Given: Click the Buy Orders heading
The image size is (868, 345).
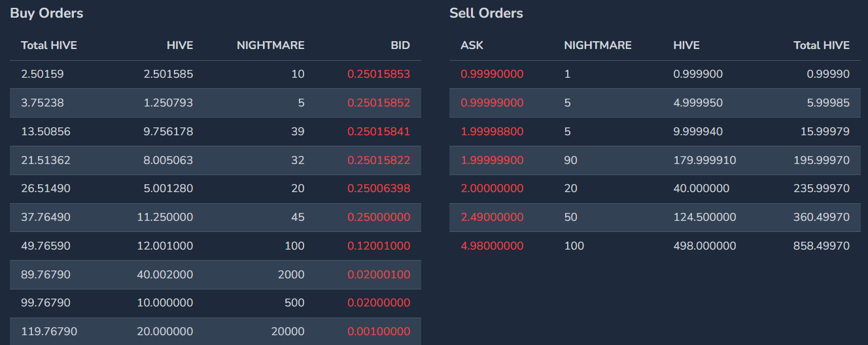Looking at the screenshot, I should pos(46,13).
